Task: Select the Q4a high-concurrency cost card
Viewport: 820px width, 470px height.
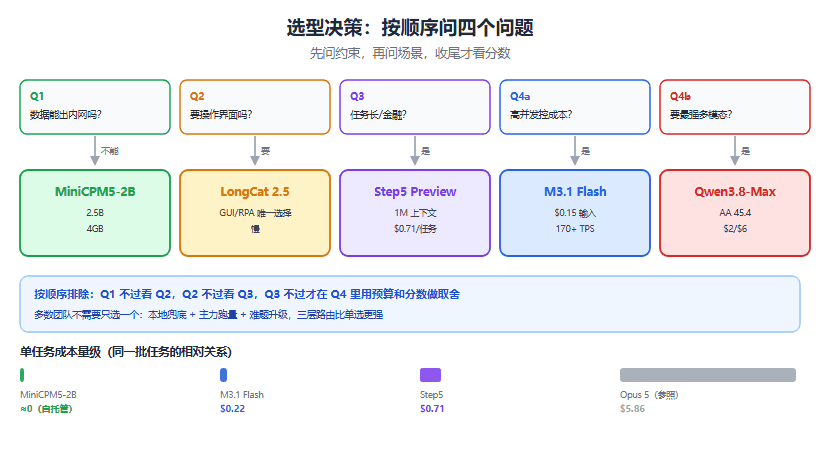Action: coord(575,107)
